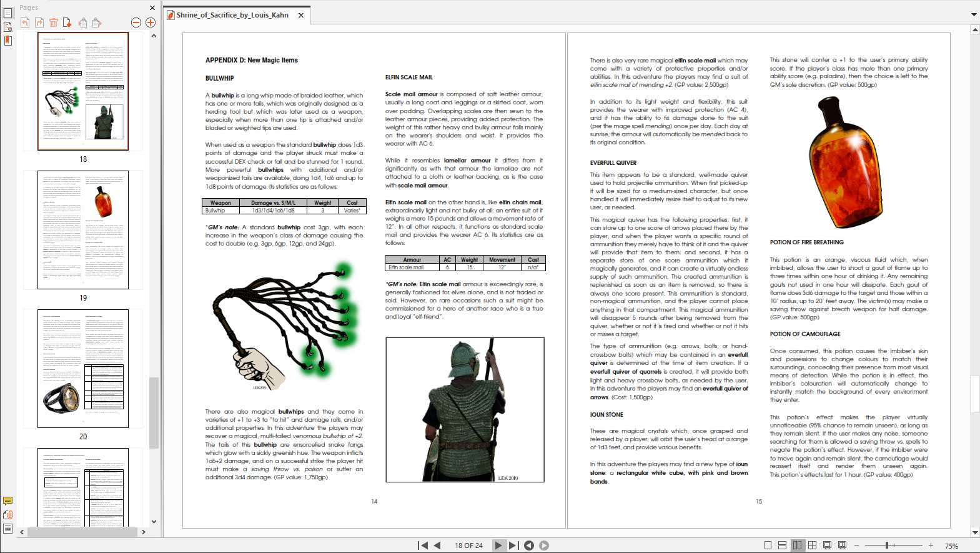Viewport: 980px width, 553px height.
Task: Toggle continuous page view mode
Action: tap(782, 546)
